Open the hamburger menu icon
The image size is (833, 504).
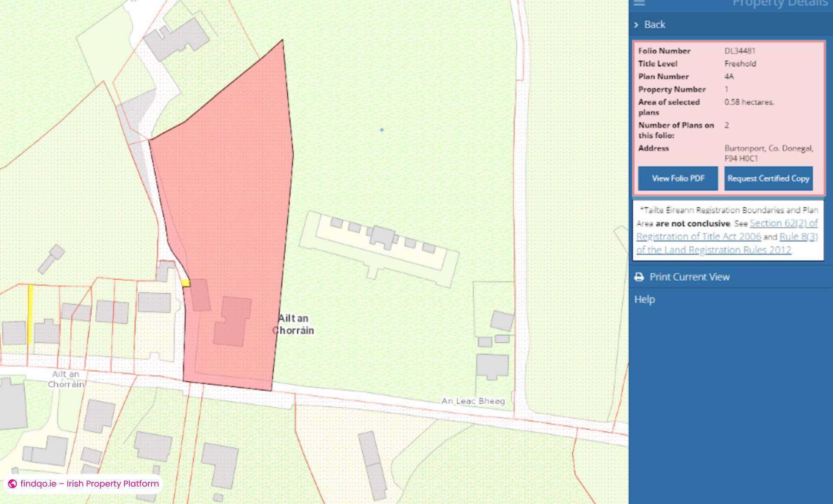(639, 3)
